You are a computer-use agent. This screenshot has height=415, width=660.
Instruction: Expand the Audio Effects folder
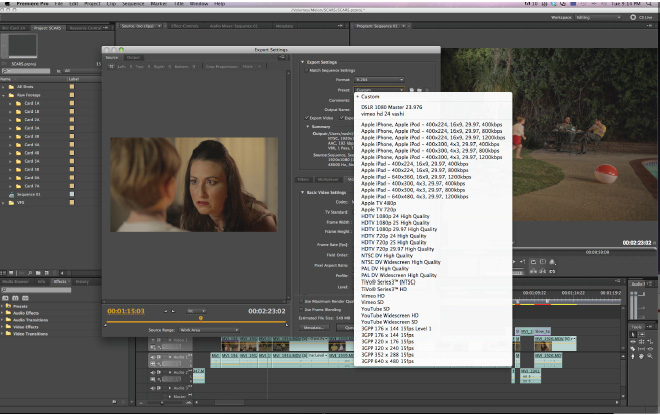click(3, 313)
